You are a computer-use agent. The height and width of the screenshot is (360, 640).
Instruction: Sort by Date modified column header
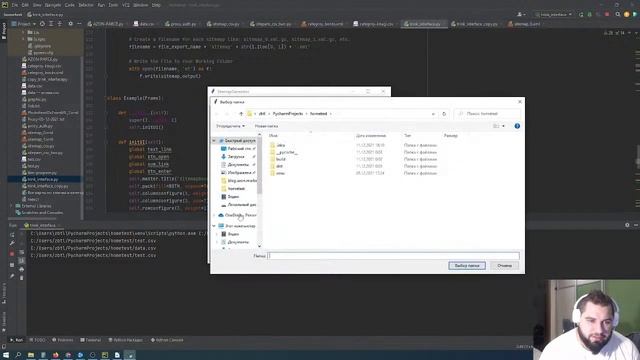371,136
